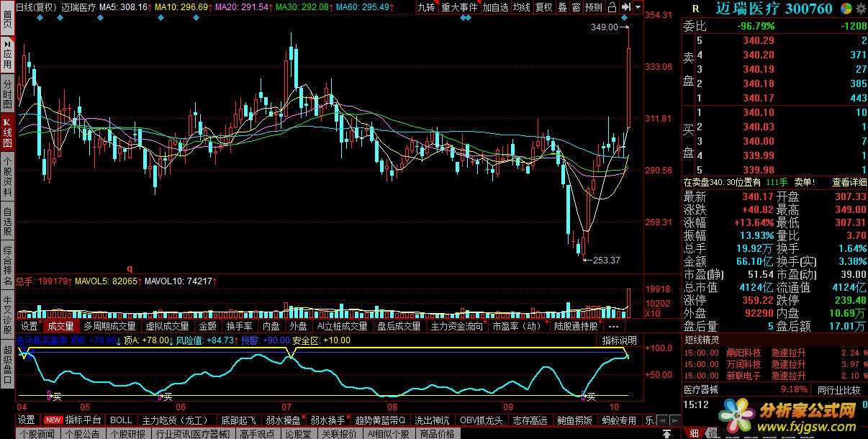868x439 pixels.
Task: Select 盘后成交量 indicator tab
Action: (x=399, y=326)
